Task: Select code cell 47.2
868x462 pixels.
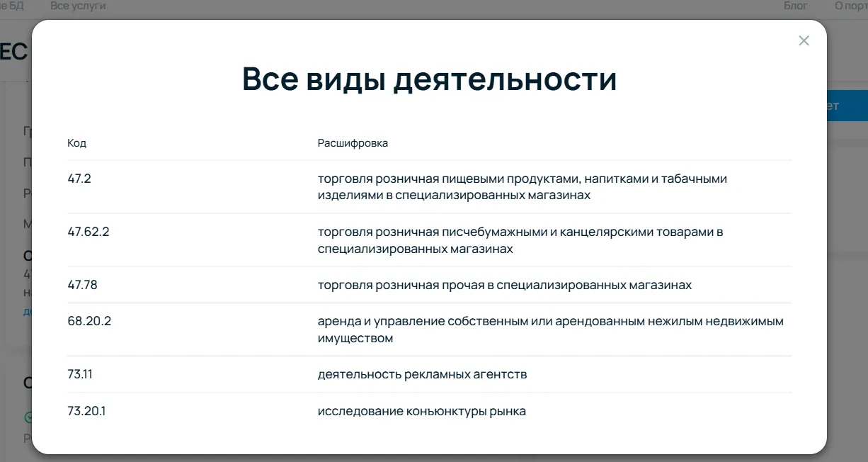Action: 79,179
